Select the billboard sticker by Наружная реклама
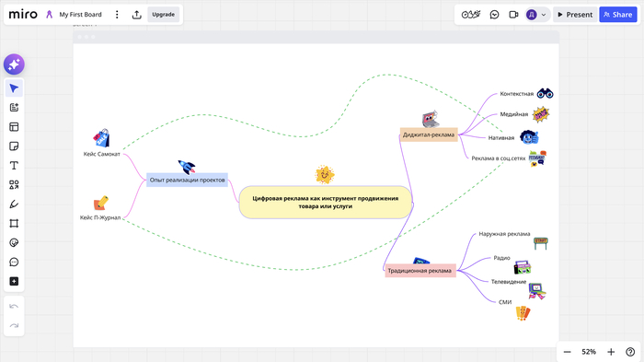This screenshot has width=644, height=362. [541, 243]
